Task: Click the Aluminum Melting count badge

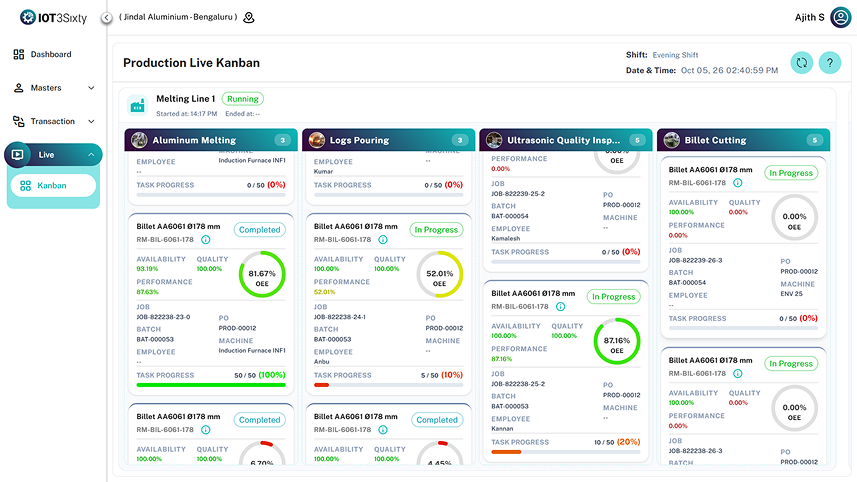Action: tap(283, 140)
